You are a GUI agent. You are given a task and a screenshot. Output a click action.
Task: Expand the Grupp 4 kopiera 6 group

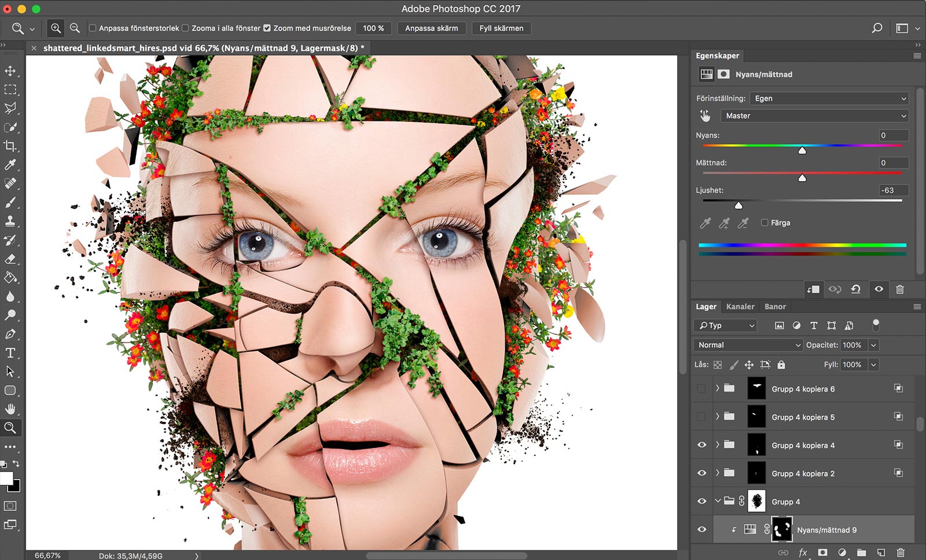click(717, 388)
